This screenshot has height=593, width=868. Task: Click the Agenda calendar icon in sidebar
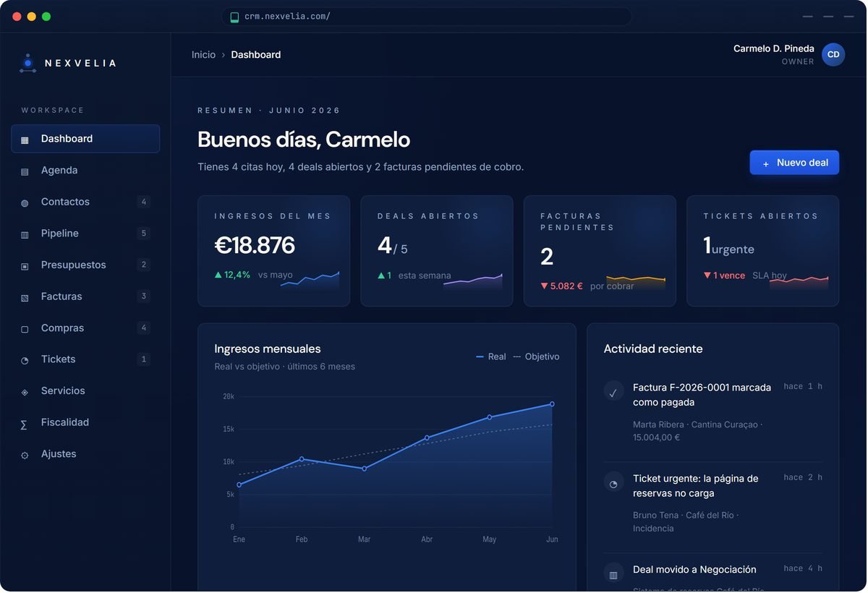pos(25,171)
